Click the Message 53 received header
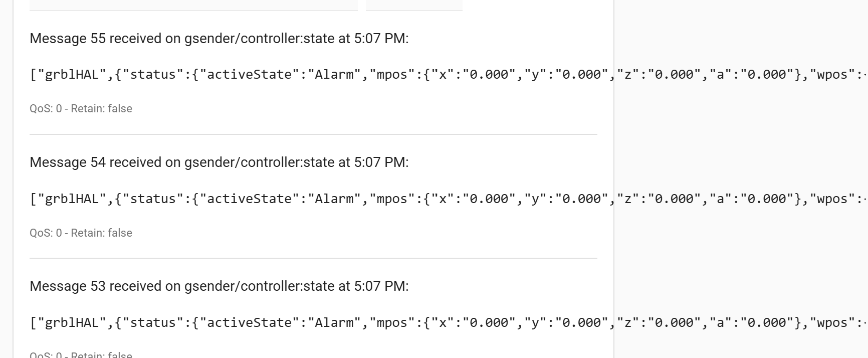The height and width of the screenshot is (358, 868). tap(219, 286)
